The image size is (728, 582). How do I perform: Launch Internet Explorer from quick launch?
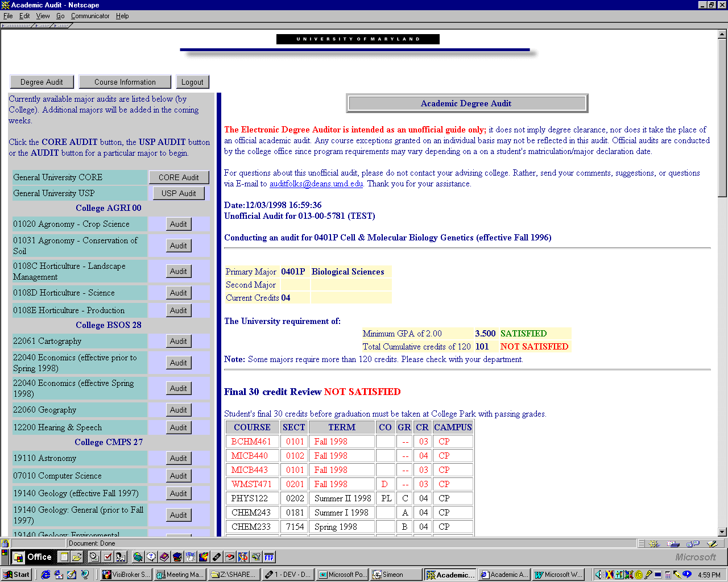click(45, 575)
